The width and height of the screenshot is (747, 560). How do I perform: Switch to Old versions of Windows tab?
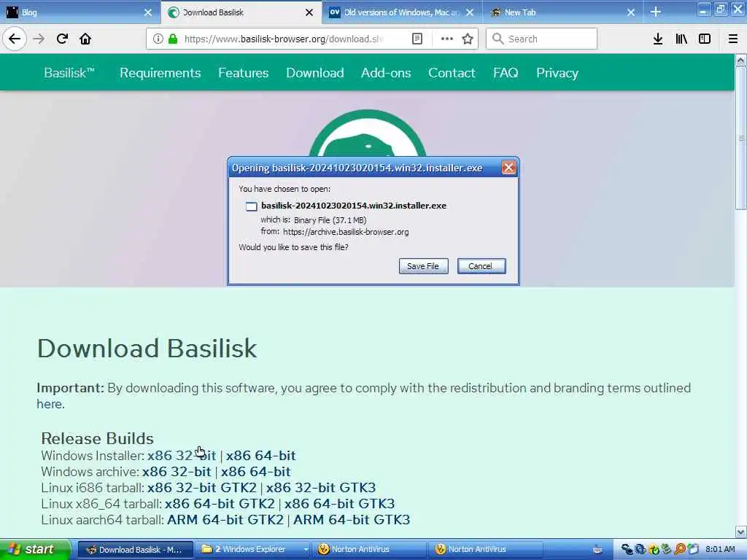pos(402,12)
